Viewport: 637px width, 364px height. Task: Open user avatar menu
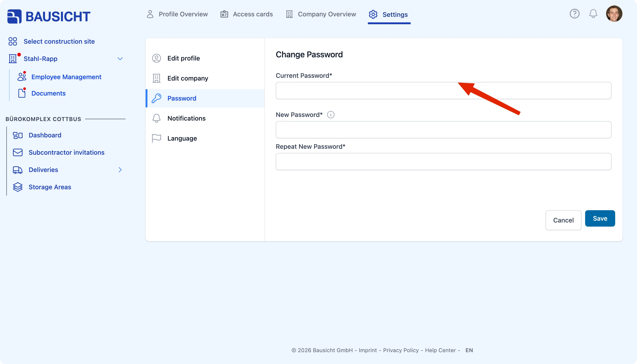tap(614, 14)
